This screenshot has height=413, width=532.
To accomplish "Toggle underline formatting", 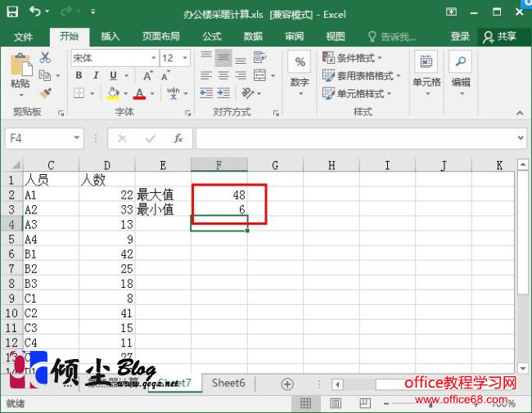I will 113,75.
